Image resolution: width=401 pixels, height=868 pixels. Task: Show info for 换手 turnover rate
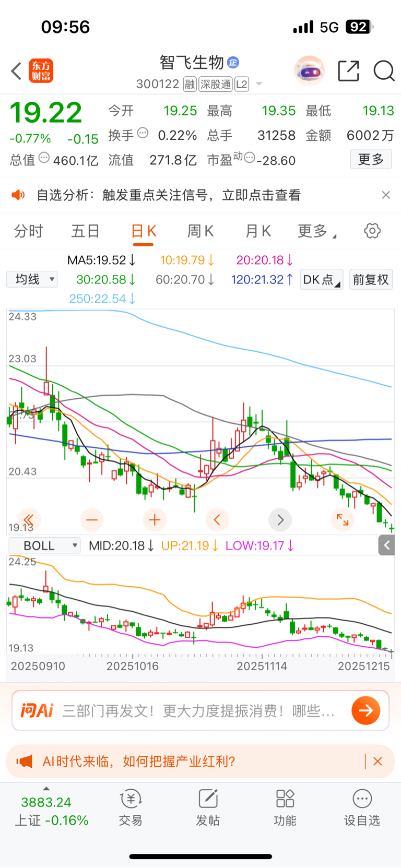(143, 133)
